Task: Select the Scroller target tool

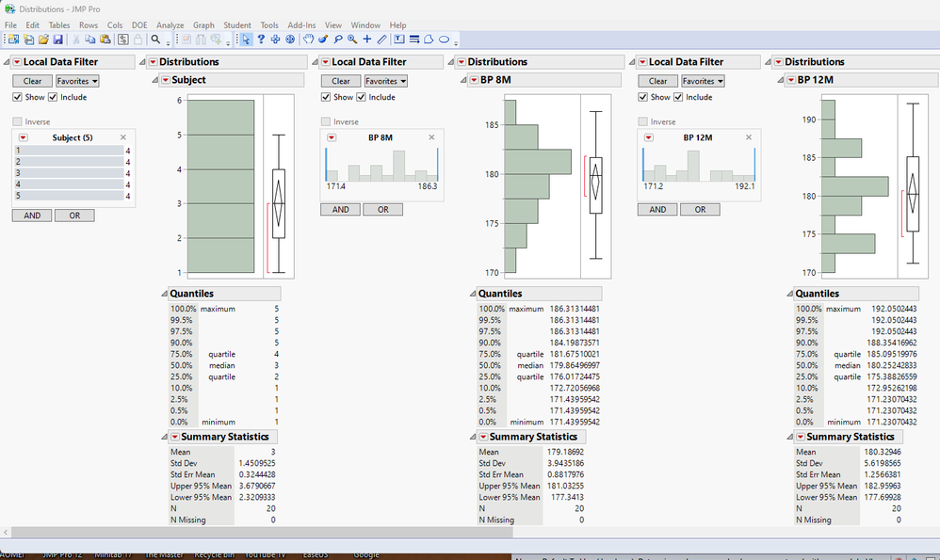Action: coord(290,40)
